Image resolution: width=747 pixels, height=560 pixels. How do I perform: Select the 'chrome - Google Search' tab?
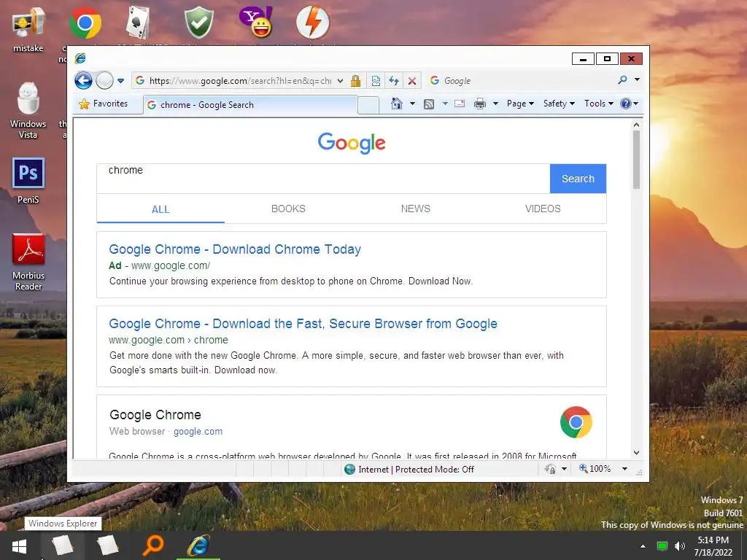[x=250, y=105]
